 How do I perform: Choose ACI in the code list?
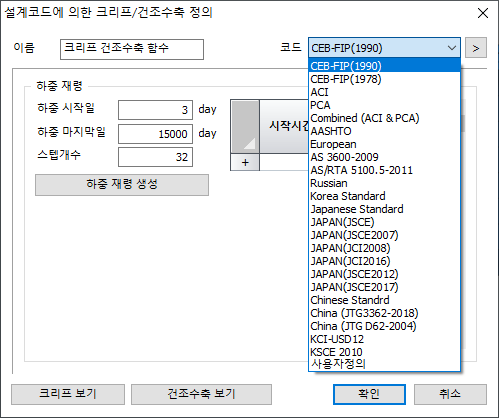[385, 92]
